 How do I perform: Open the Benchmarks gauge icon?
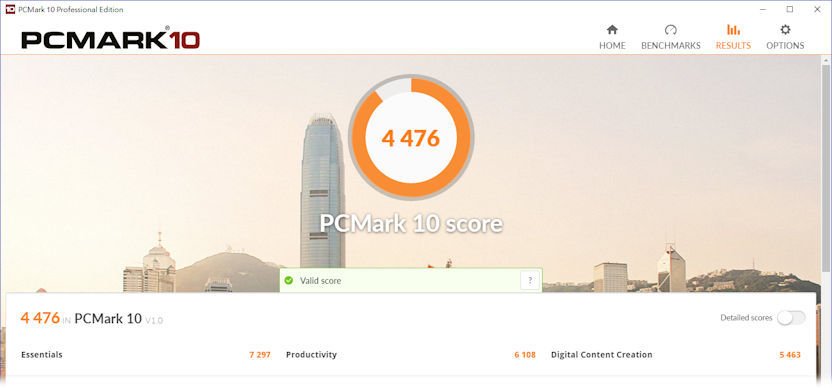pos(671,30)
